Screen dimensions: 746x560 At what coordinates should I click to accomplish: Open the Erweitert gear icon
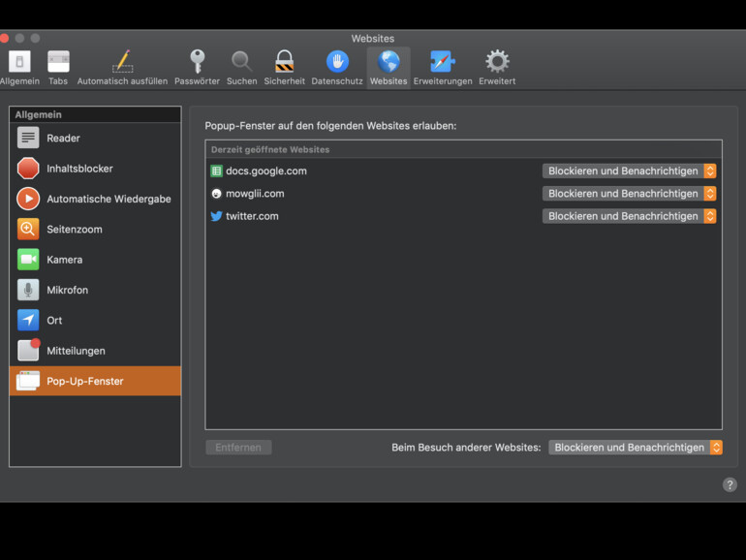497,62
